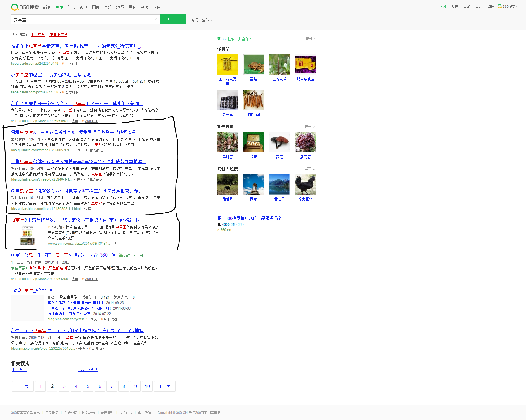Open 蛹虫草胶囊 product thumbnail
Screen dimensions: 526x420
(x=305, y=64)
